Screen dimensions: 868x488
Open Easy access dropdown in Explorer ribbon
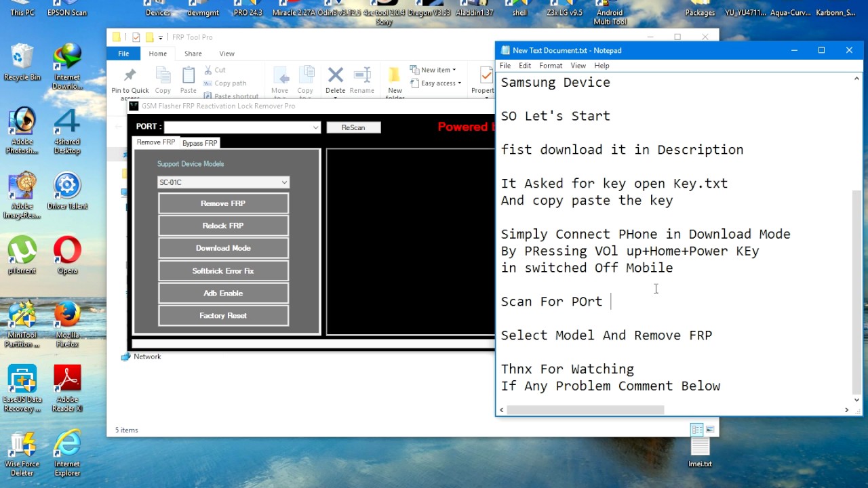[435, 83]
